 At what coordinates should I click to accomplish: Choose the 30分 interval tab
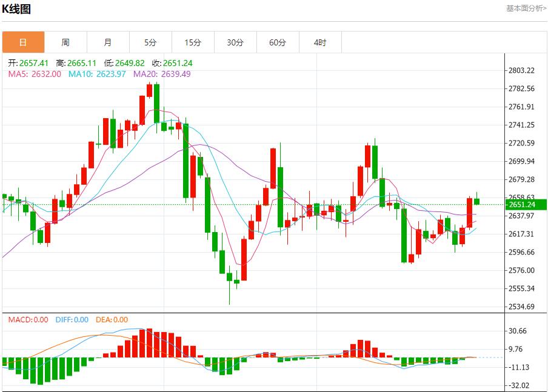[235, 42]
